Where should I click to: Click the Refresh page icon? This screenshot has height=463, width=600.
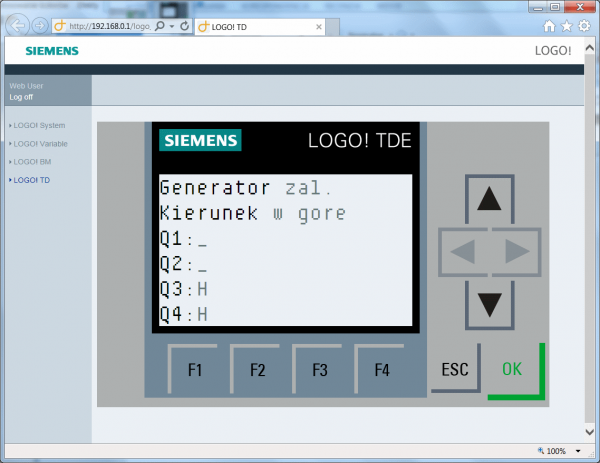(184, 26)
